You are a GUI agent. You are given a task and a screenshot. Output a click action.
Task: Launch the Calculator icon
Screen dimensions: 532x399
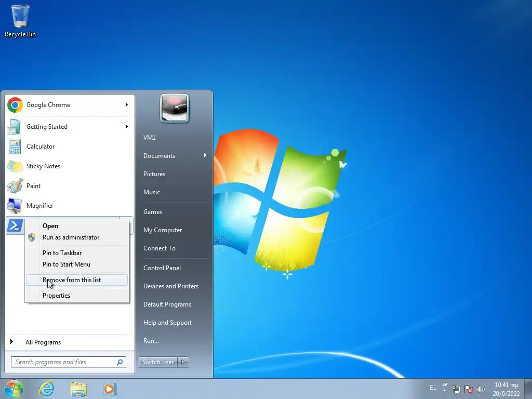click(x=15, y=147)
